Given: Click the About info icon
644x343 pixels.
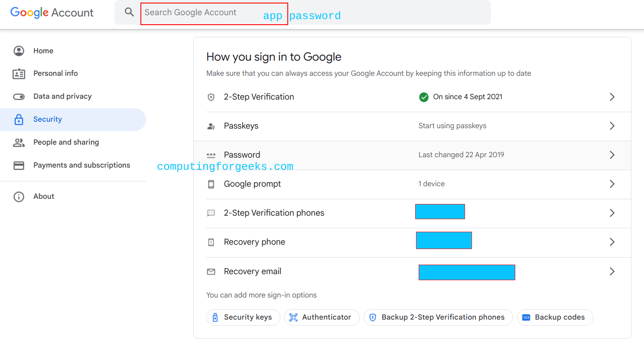Looking at the screenshot, I should tap(19, 197).
